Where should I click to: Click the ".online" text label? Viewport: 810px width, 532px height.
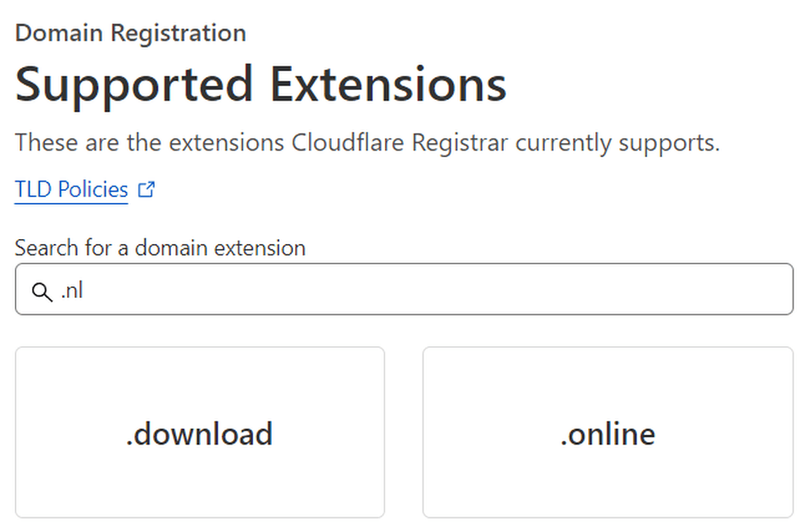(x=608, y=434)
